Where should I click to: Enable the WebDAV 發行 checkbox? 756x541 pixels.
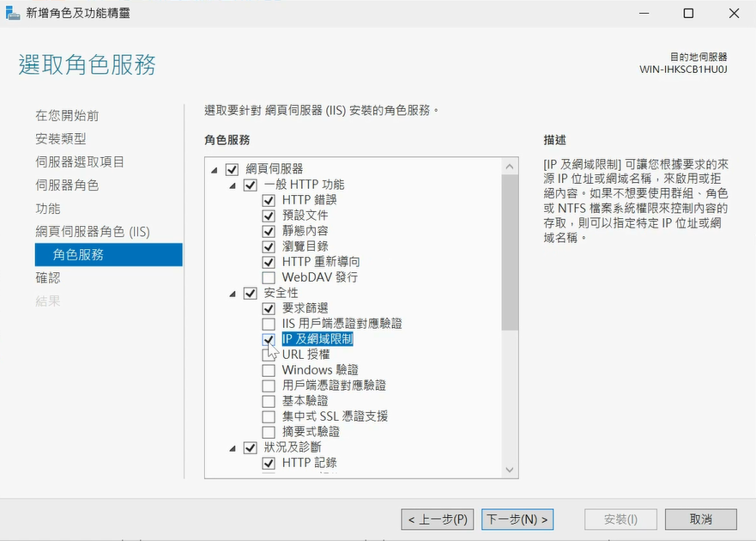pyautogui.click(x=269, y=277)
